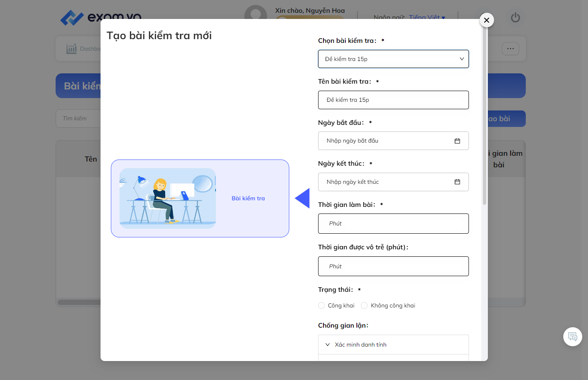Screen dimensions: 588x380
Task: Open the chat support icon
Action: (573, 337)
